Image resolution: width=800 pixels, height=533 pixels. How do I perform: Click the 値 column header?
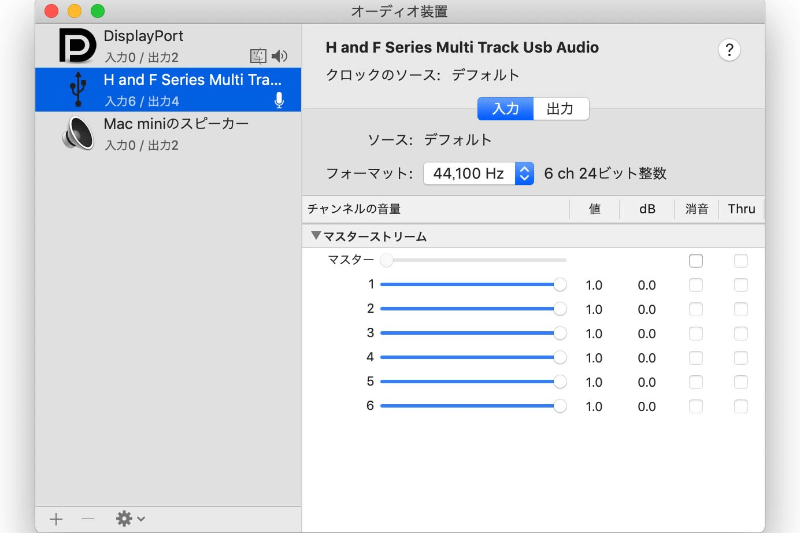pos(594,209)
